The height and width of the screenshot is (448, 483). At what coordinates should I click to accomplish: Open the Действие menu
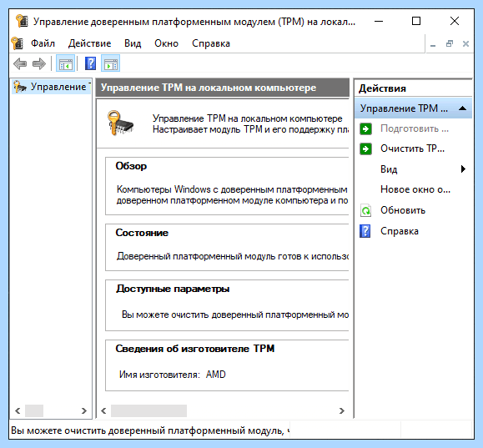pyautogui.click(x=89, y=43)
